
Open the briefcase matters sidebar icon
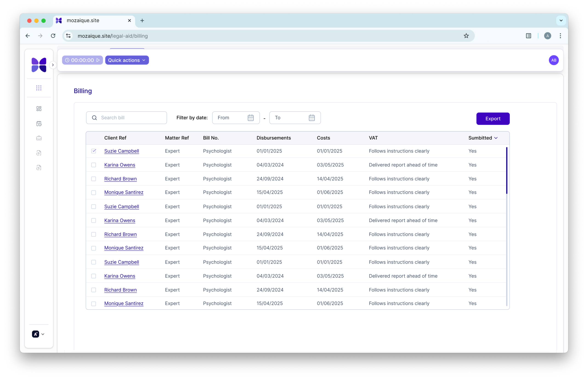pos(39,138)
